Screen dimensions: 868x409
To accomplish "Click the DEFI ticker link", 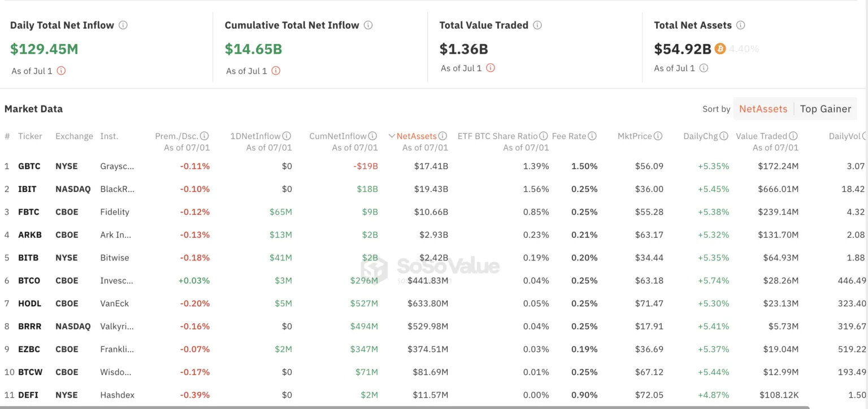I will click(28, 395).
